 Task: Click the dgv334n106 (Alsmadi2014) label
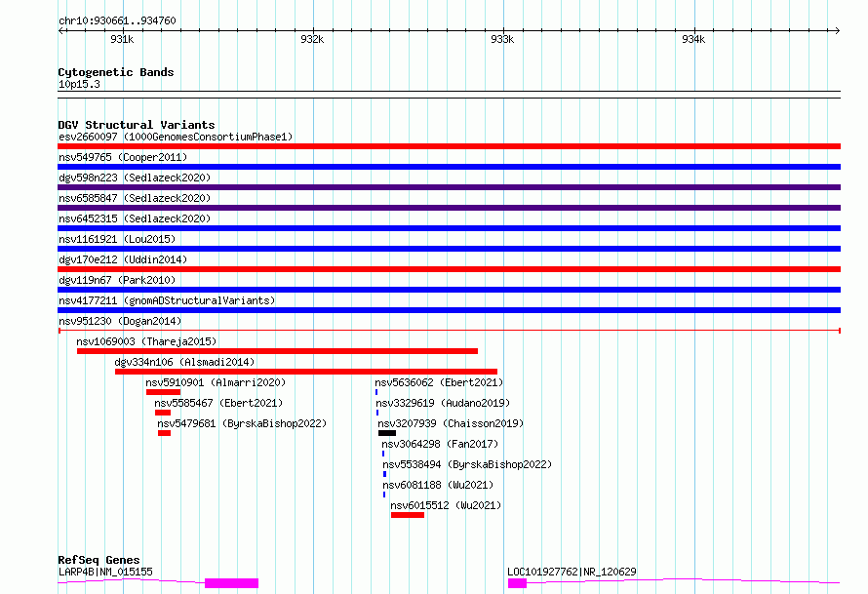[184, 362]
